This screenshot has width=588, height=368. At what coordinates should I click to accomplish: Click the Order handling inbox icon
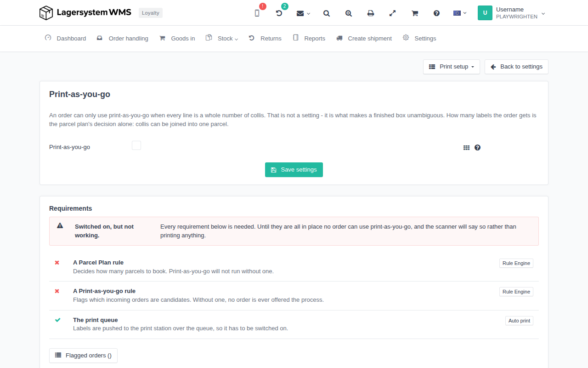100,38
